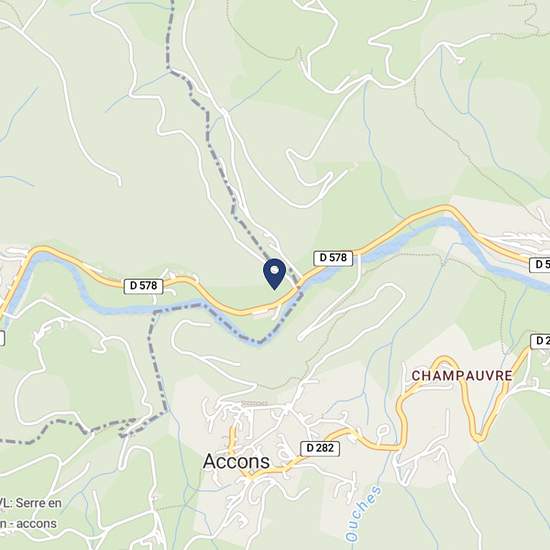Click the Ouches stream name label
550x550 pixels.
click(x=363, y=513)
